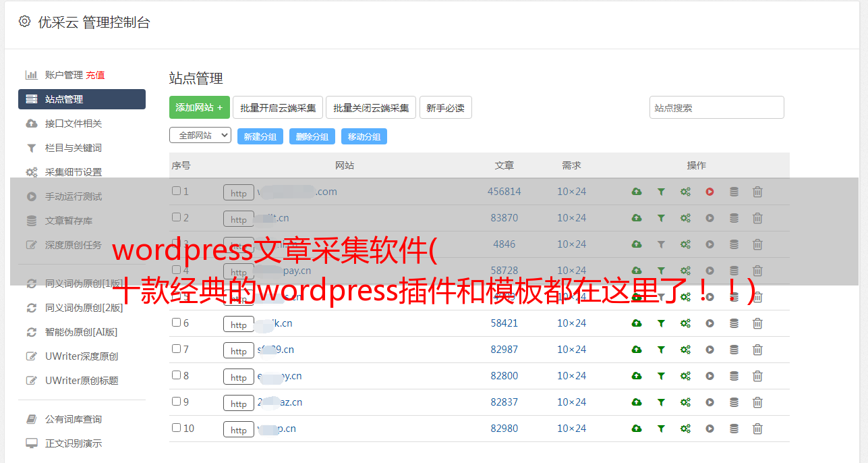Open the gears settings icon in row 2
Image resolution: width=868 pixels, height=463 pixels.
pos(685,218)
